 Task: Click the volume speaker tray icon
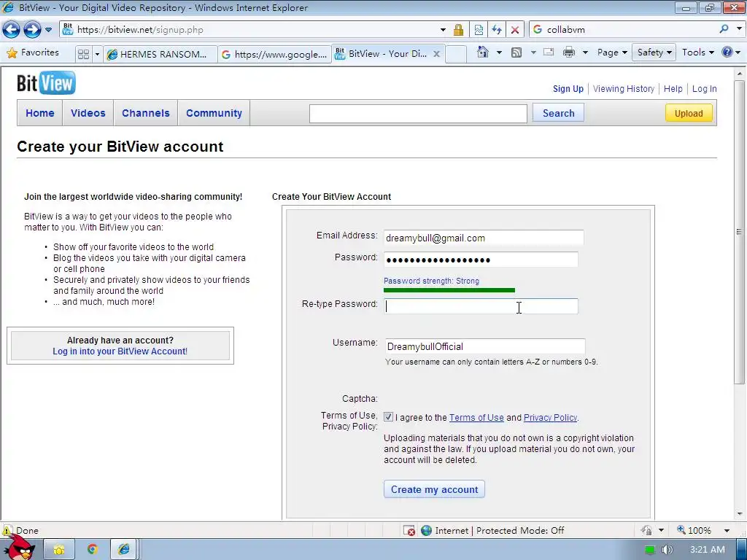[667, 550]
